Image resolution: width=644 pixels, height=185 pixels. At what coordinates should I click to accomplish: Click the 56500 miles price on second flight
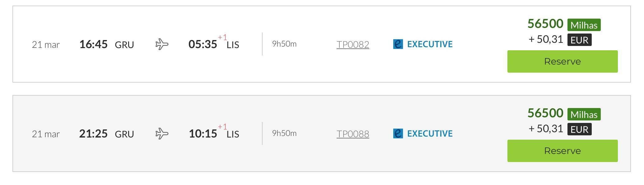(x=545, y=113)
